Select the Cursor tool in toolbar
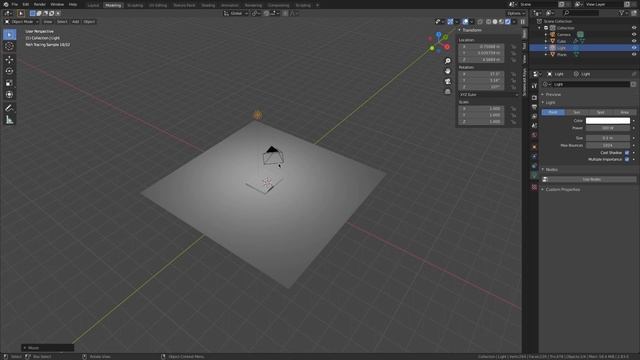The width and height of the screenshot is (640, 360). [9, 47]
